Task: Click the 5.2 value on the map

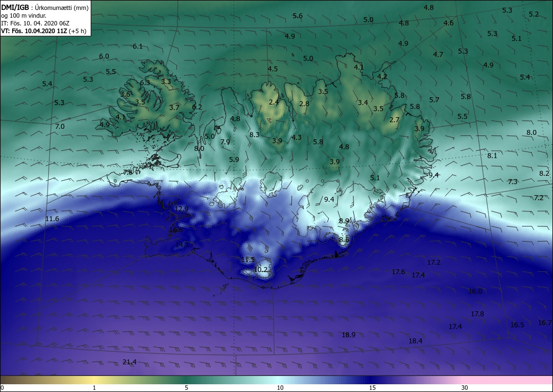Action: (534, 14)
